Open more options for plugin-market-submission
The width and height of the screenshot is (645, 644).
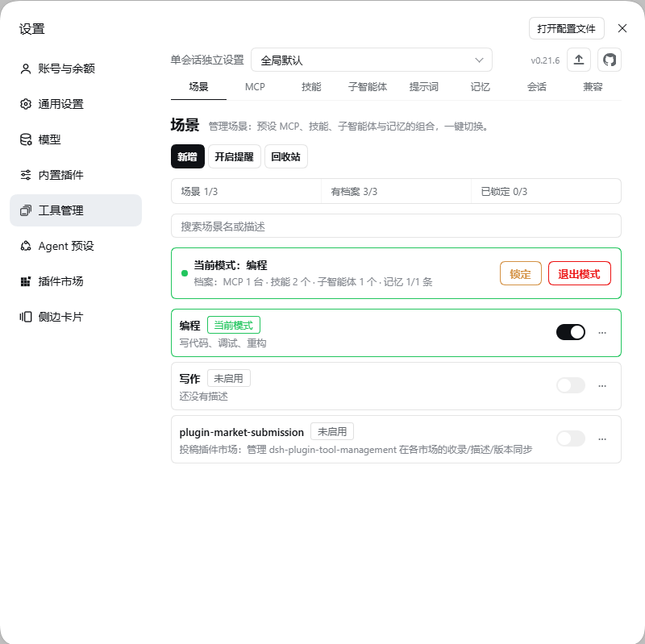[602, 439]
